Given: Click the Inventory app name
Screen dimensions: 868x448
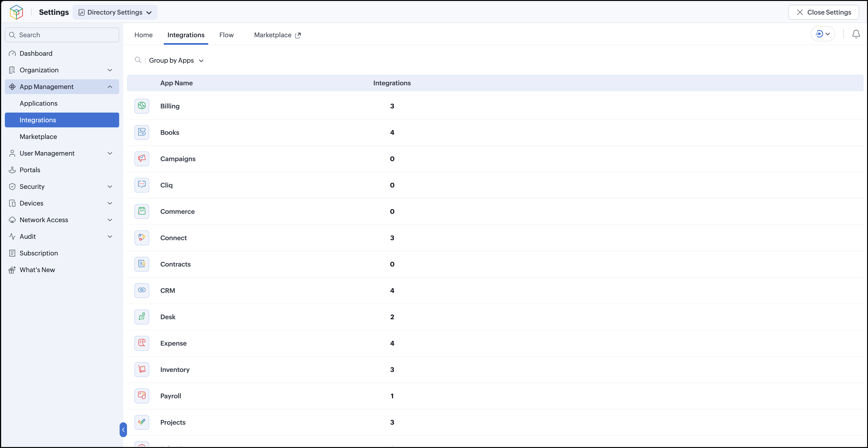Looking at the screenshot, I should pos(175,370).
